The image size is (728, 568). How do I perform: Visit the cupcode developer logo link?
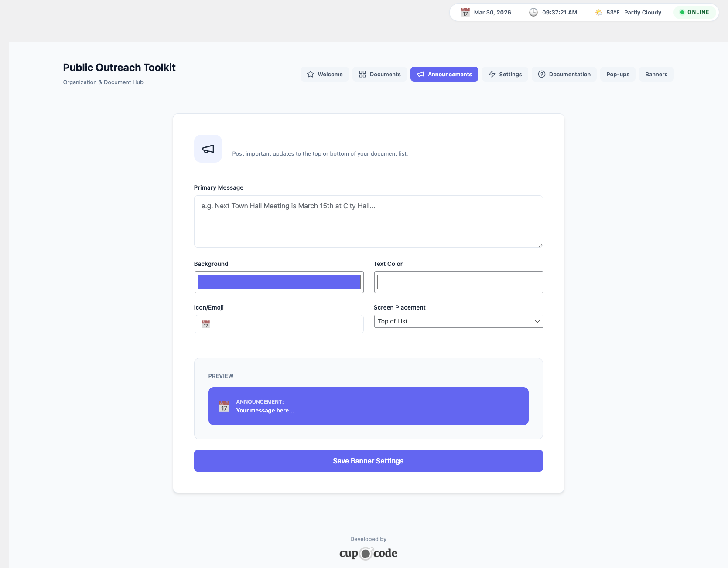point(368,553)
